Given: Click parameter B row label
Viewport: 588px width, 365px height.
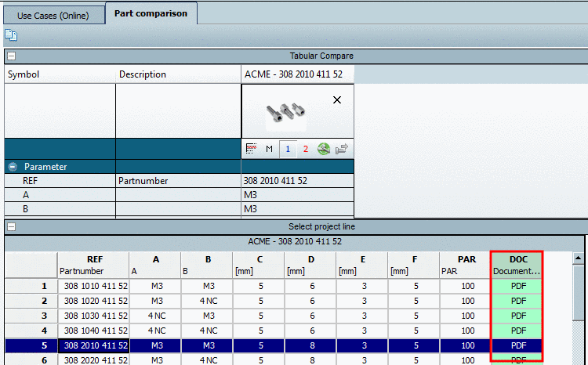Looking at the screenshot, I should coord(26,208).
